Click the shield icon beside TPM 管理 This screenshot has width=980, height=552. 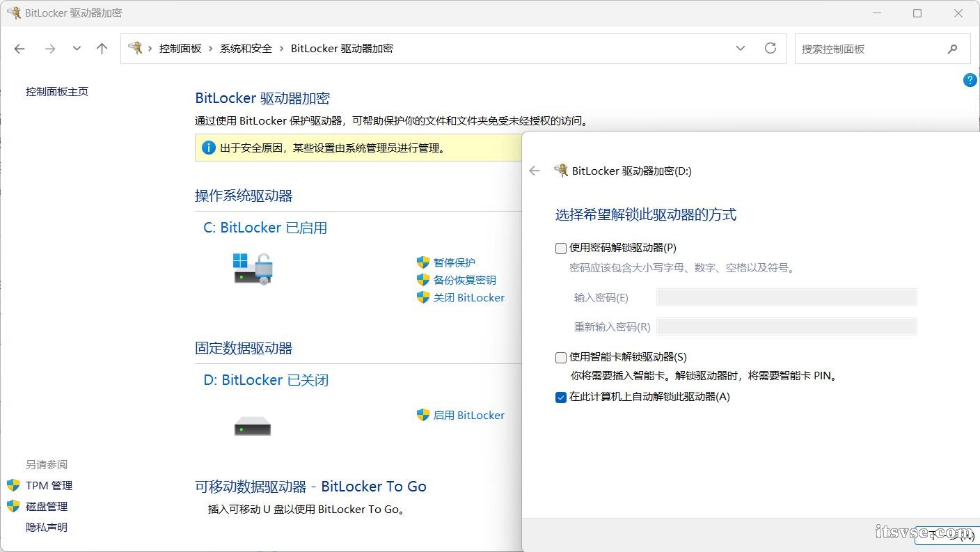[13, 485]
